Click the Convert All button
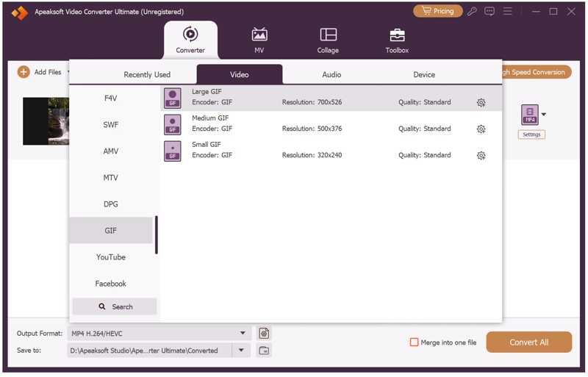The image size is (588, 377). tap(529, 342)
